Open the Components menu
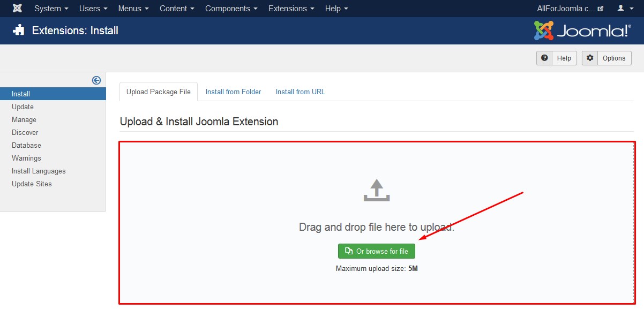Image resolution: width=644 pixels, height=310 pixels. click(231, 9)
